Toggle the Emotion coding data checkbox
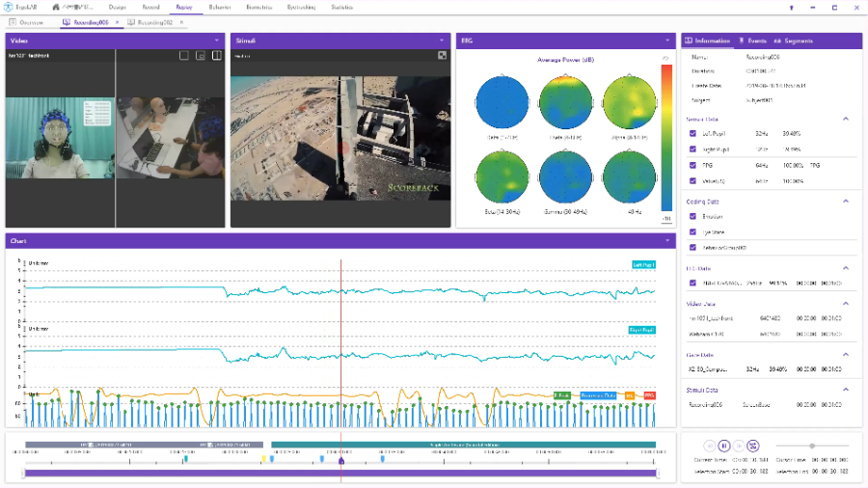The image size is (868, 488). [692, 217]
